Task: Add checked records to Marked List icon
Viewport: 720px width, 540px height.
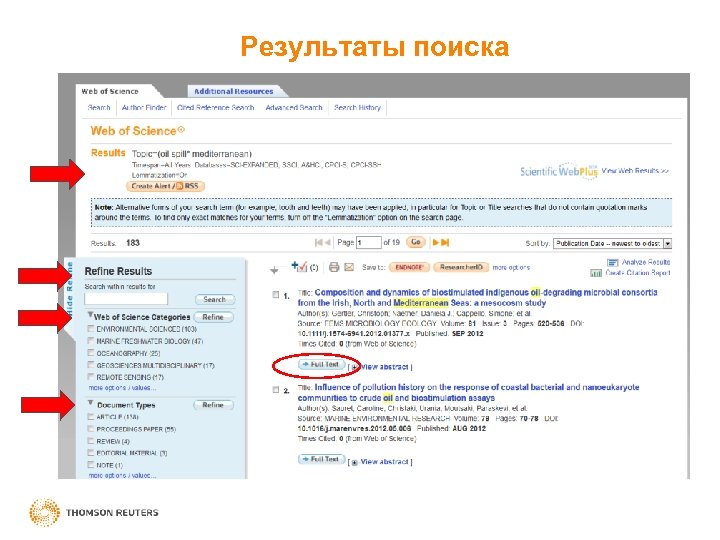Action: [x=299, y=266]
